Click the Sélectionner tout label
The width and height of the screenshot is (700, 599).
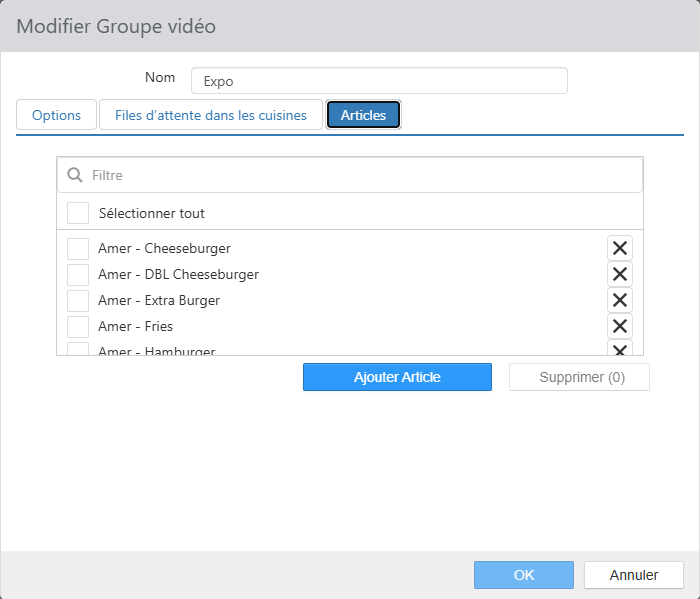152,213
